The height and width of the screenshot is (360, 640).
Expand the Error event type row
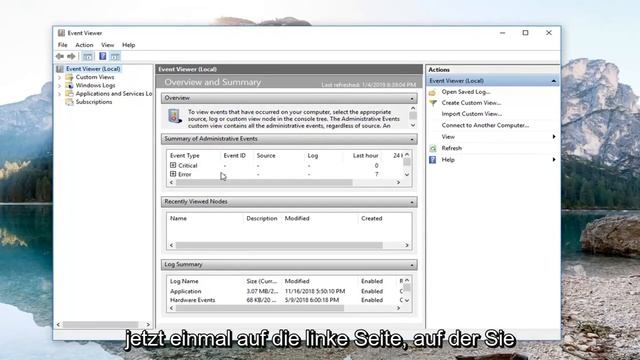coord(173,174)
